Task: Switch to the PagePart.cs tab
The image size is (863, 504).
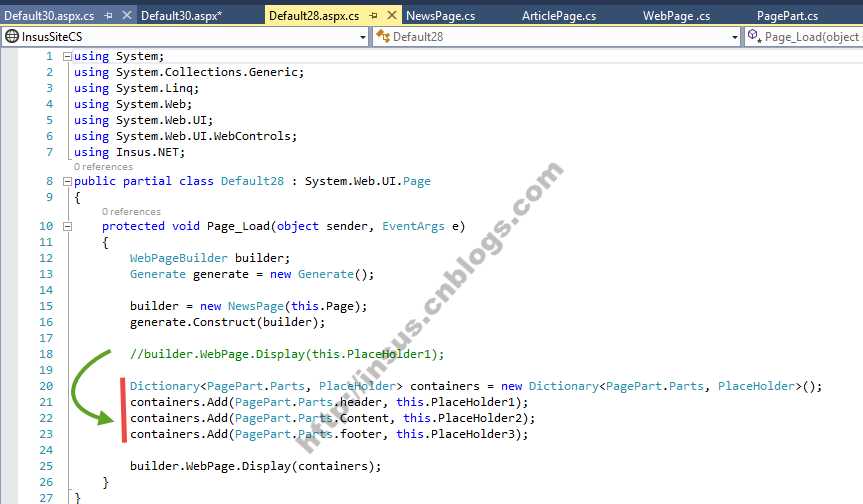Action: tap(787, 16)
